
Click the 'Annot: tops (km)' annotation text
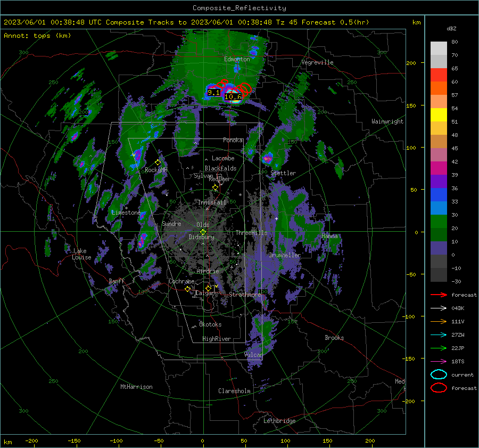click(37, 36)
